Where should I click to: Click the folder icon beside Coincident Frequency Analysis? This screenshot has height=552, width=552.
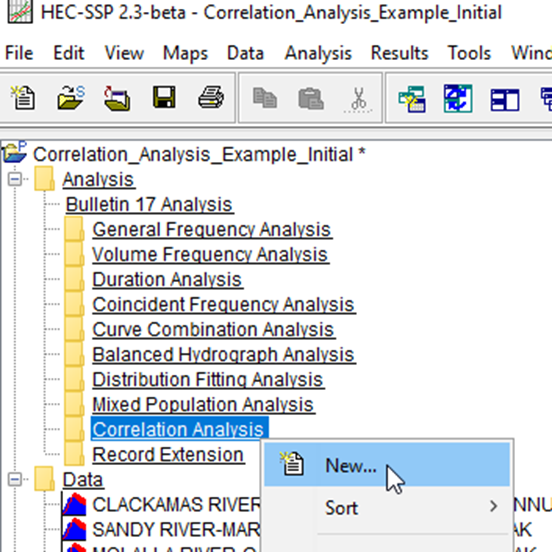pos(74,304)
